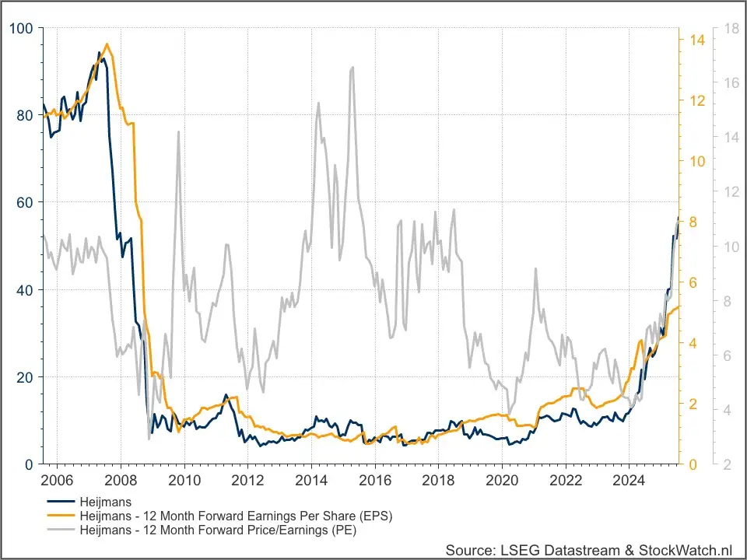Click the grey 4 label on the PE axis
Image resolution: width=747 pixels, height=560 pixels.
[728, 410]
